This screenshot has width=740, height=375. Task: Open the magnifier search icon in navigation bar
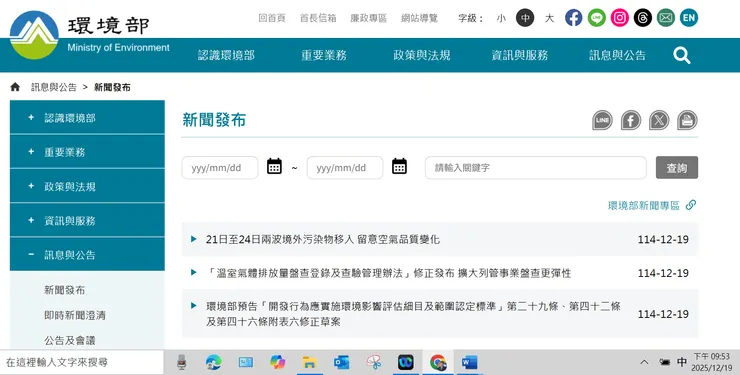(x=681, y=55)
